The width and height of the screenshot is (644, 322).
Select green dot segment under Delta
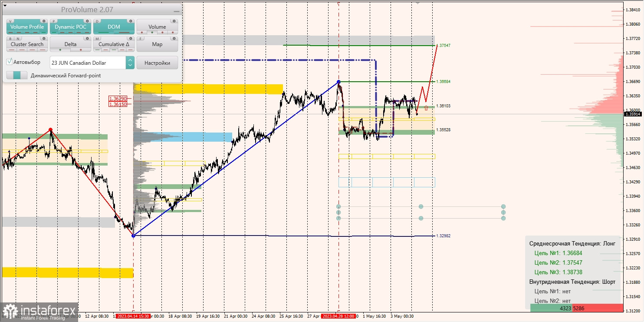(60, 50)
